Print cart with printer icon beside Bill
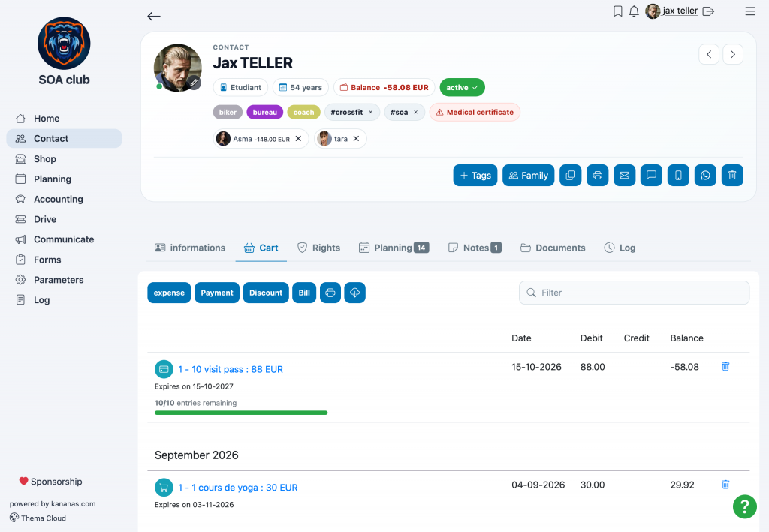Screen dimensions: 769x532 [x=330, y=293]
